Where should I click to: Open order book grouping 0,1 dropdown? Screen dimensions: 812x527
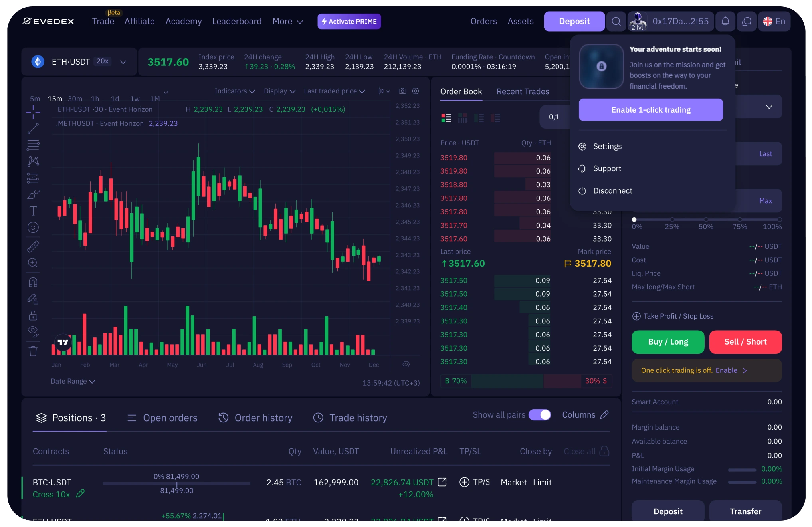click(x=555, y=117)
